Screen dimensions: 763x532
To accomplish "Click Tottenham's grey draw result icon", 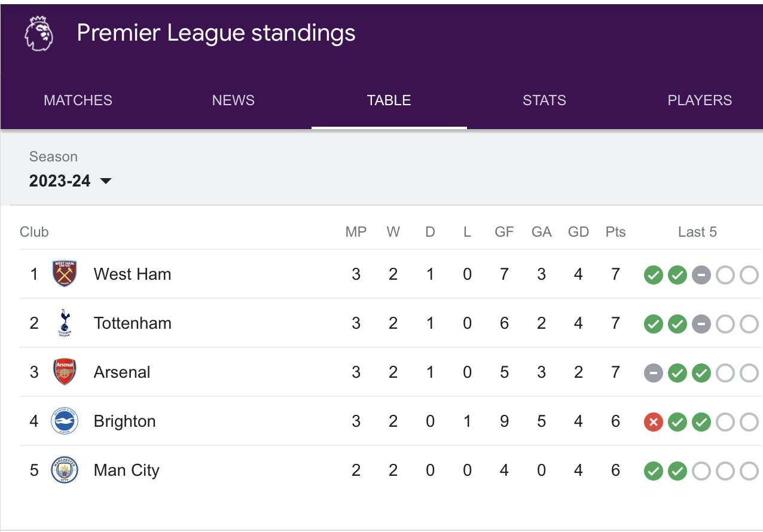I will pos(701,325).
